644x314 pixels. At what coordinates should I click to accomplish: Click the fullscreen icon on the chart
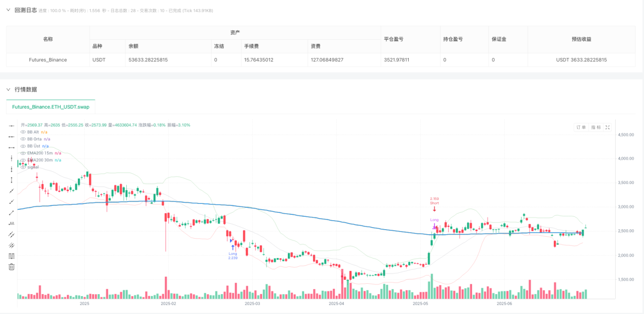point(608,127)
